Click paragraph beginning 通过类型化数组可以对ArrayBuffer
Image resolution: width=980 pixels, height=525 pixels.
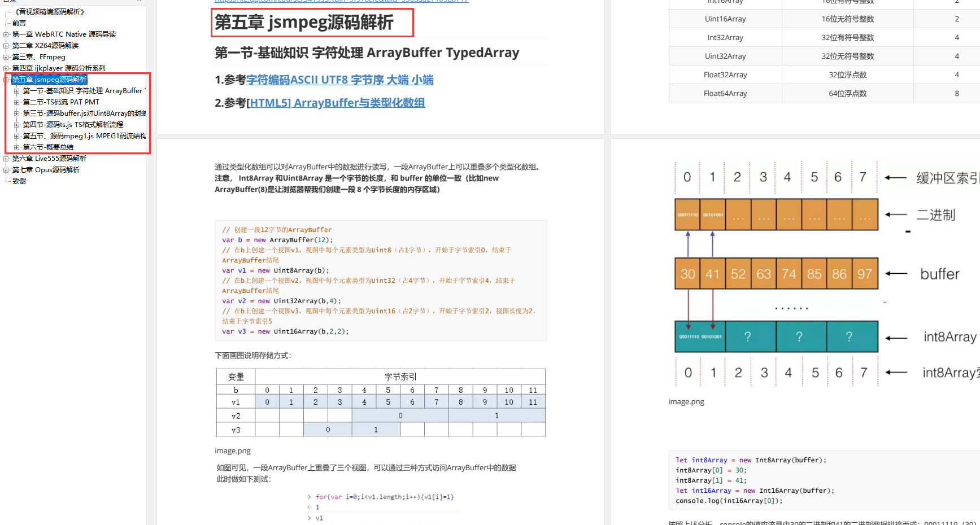[380, 178]
